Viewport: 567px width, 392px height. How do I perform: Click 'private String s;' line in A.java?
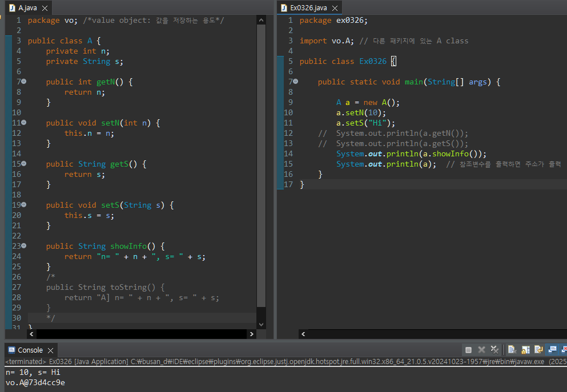pos(85,62)
